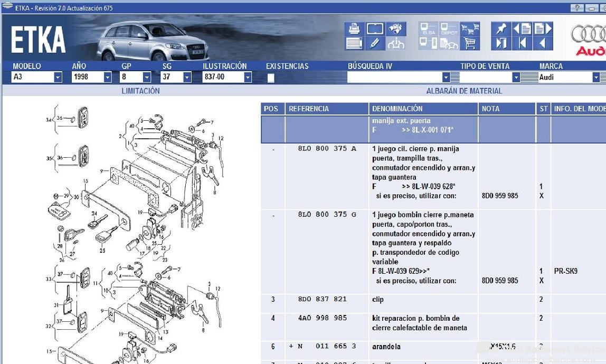Click icon right of BÚSQUEDA IV dropdown

(455, 77)
